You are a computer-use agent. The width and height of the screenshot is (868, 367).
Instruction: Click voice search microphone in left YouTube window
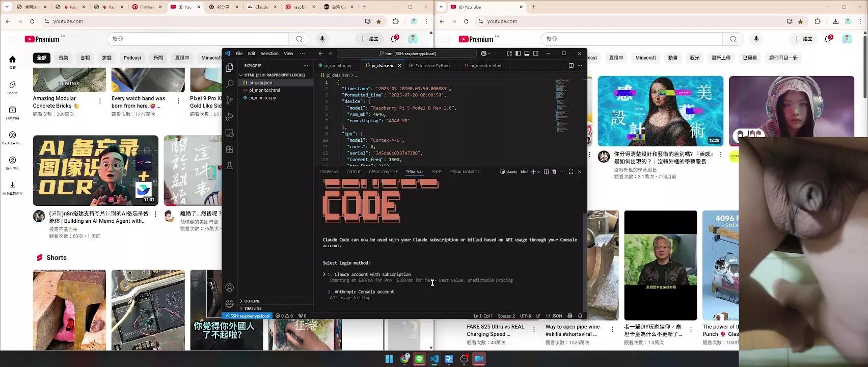322,39
